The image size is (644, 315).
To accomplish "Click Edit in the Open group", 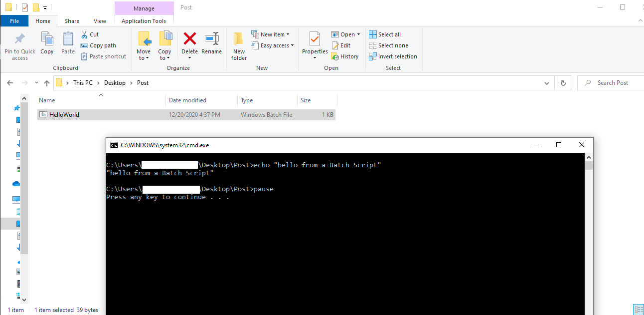I will 341,45.
